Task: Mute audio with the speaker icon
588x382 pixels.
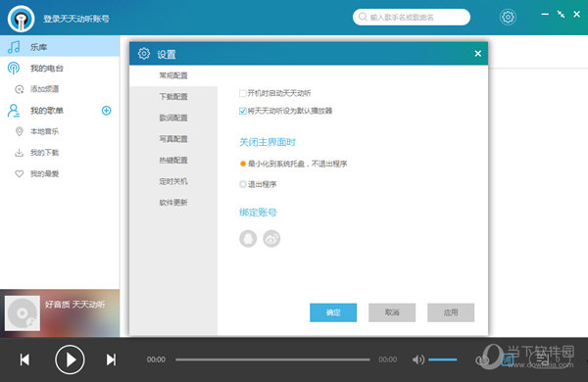Action: click(x=418, y=359)
